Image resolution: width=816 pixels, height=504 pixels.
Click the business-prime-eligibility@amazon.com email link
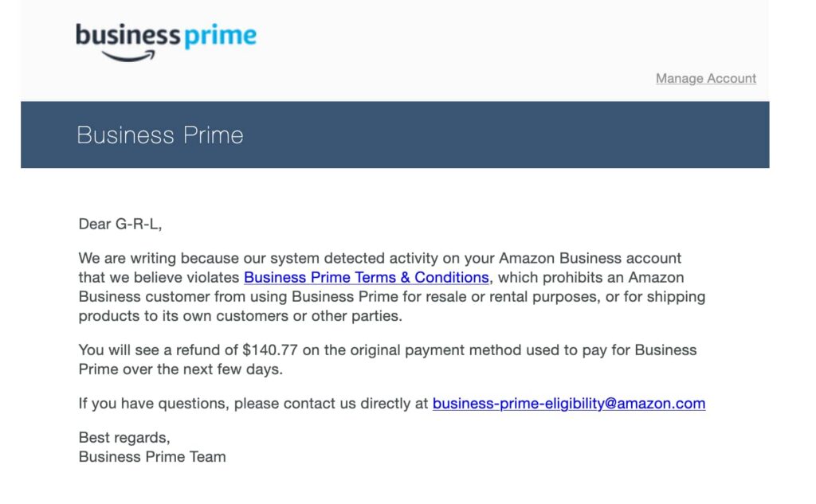click(568, 404)
